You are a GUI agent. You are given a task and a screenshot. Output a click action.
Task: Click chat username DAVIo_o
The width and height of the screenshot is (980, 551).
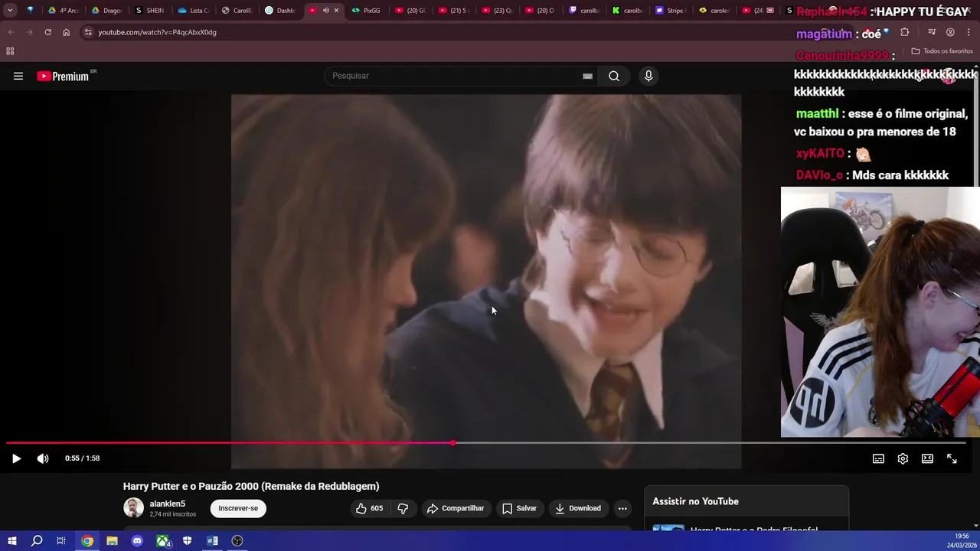(x=819, y=175)
